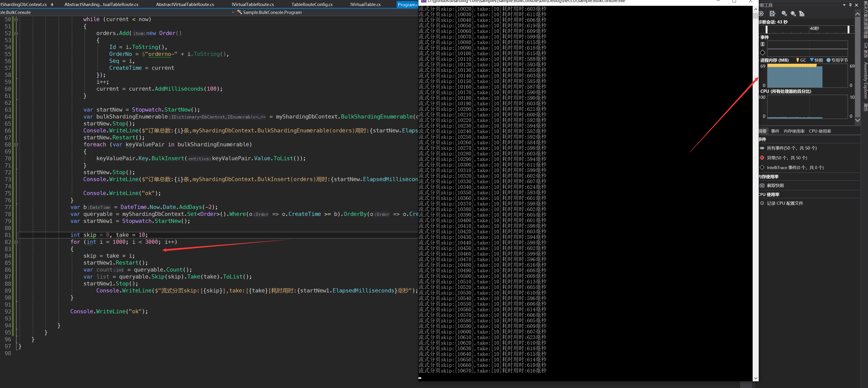Viewport: 868px width, 388px height.
Task: Click the export diagnostic output icon
Action: [773, 13]
